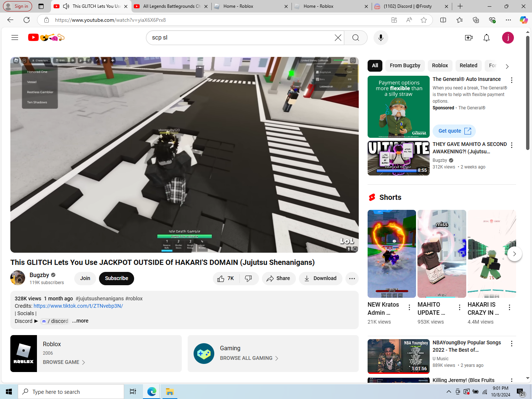532x399 pixels.
Task: Mute the YouTube tab's audio icon
Action: [66, 6]
